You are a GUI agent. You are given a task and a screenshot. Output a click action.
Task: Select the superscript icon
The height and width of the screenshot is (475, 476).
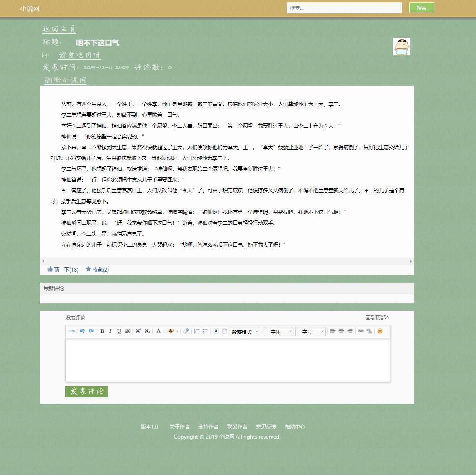(138, 331)
